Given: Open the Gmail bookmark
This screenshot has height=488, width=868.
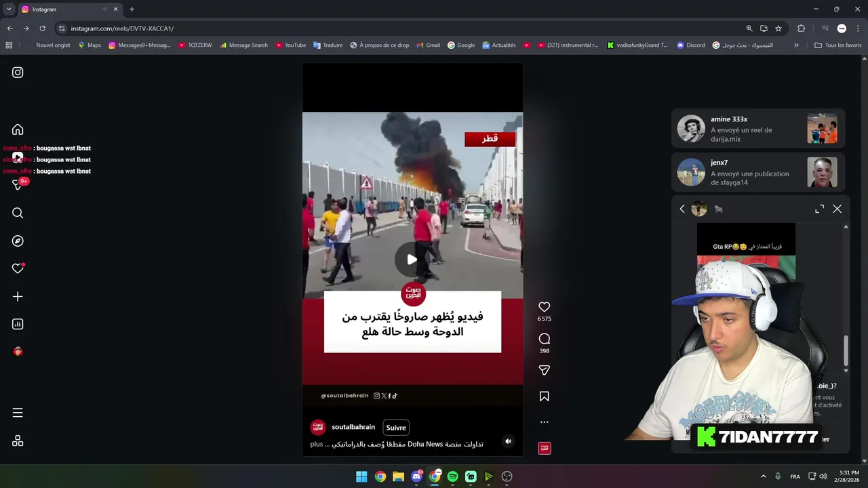Looking at the screenshot, I should pyautogui.click(x=427, y=45).
